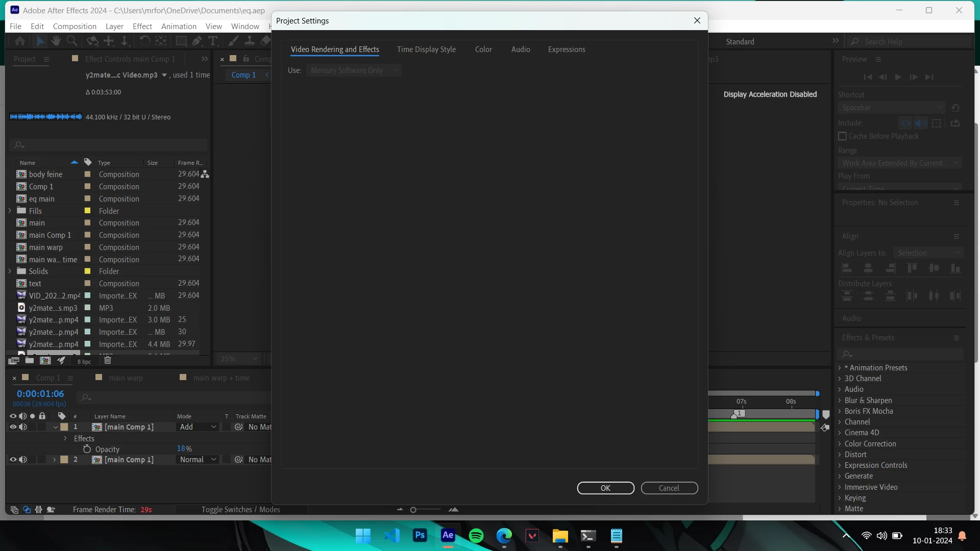Click the Play button in Preview panel
Viewport: 980px width, 551px height.
point(898,77)
